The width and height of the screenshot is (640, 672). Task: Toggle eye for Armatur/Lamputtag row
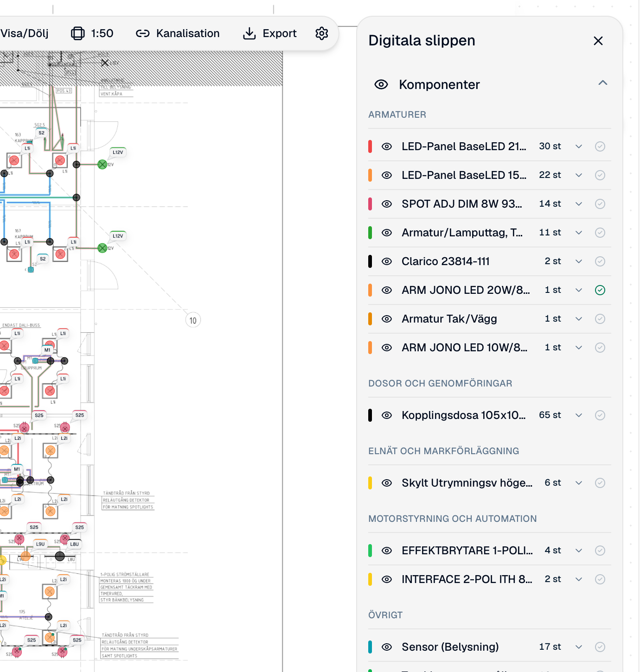click(x=387, y=233)
